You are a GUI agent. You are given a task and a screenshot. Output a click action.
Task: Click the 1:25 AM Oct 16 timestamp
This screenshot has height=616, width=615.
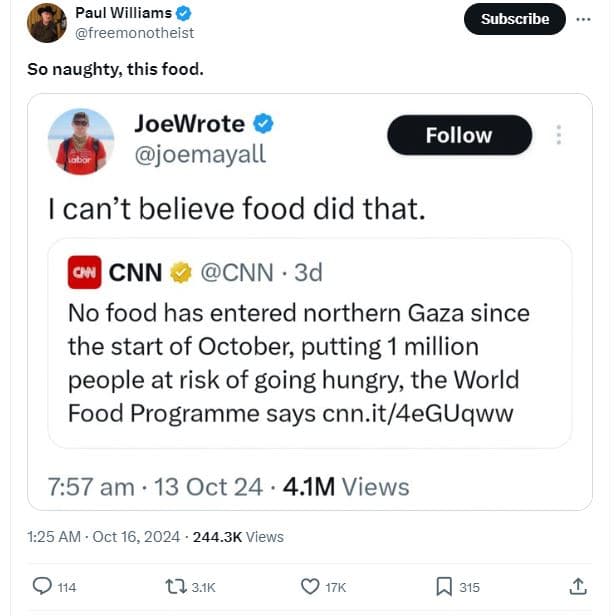click(105, 537)
